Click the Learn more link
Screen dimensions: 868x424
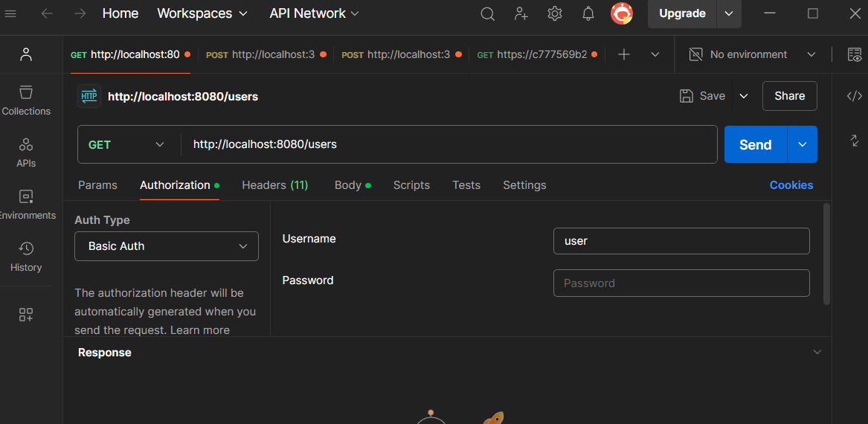199,330
